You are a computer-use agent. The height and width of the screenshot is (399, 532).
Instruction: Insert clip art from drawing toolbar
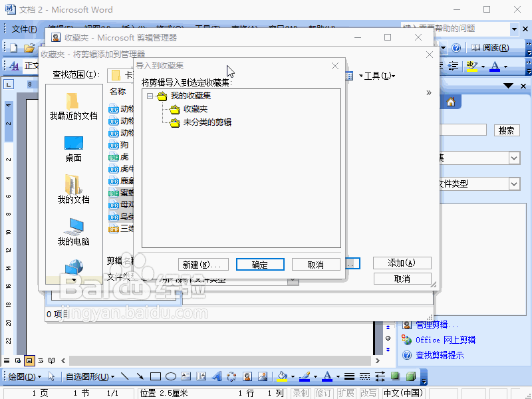(247, 376)
